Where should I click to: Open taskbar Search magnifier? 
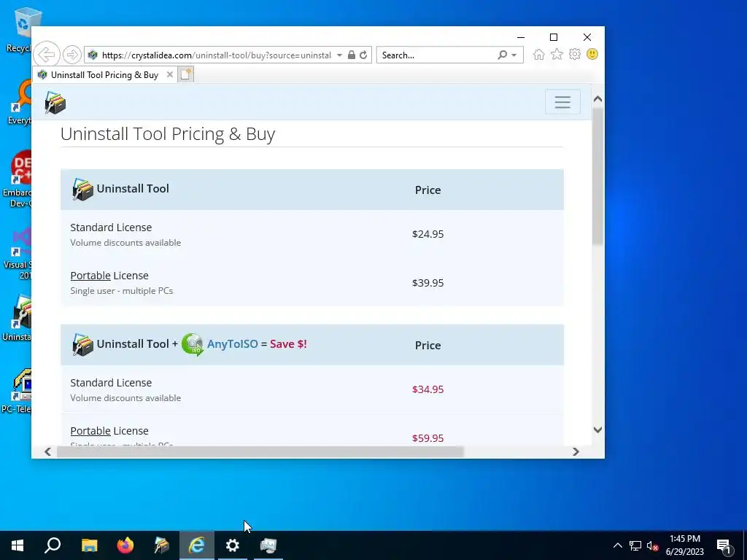[53, 545]
